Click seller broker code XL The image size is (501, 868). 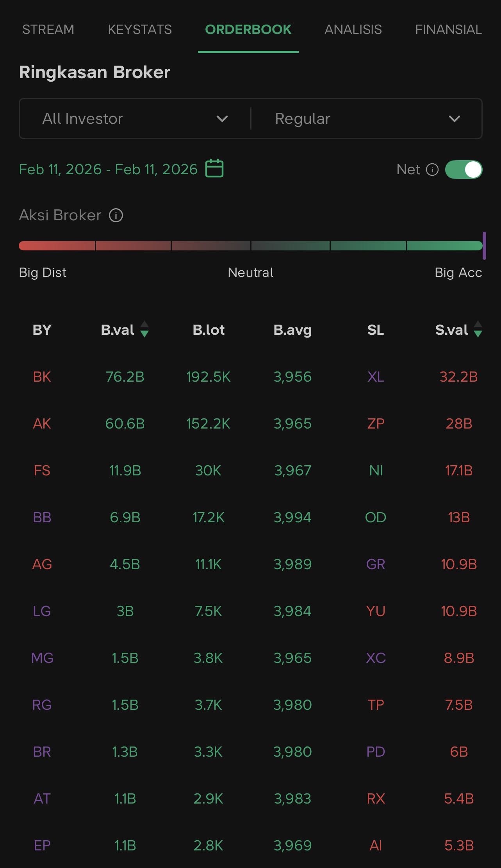(376, 377)
